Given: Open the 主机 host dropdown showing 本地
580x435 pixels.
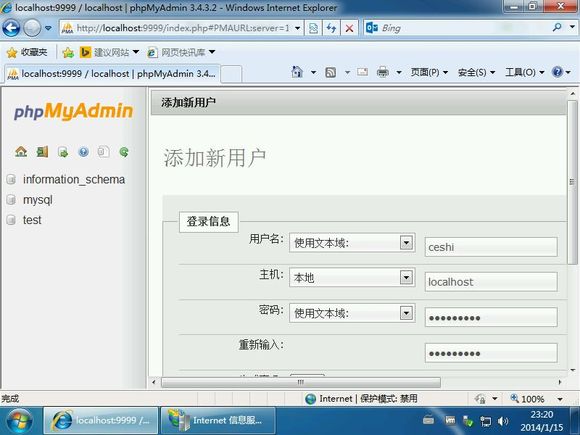Looking at the screenshot, I should click(x=352, y=277).
